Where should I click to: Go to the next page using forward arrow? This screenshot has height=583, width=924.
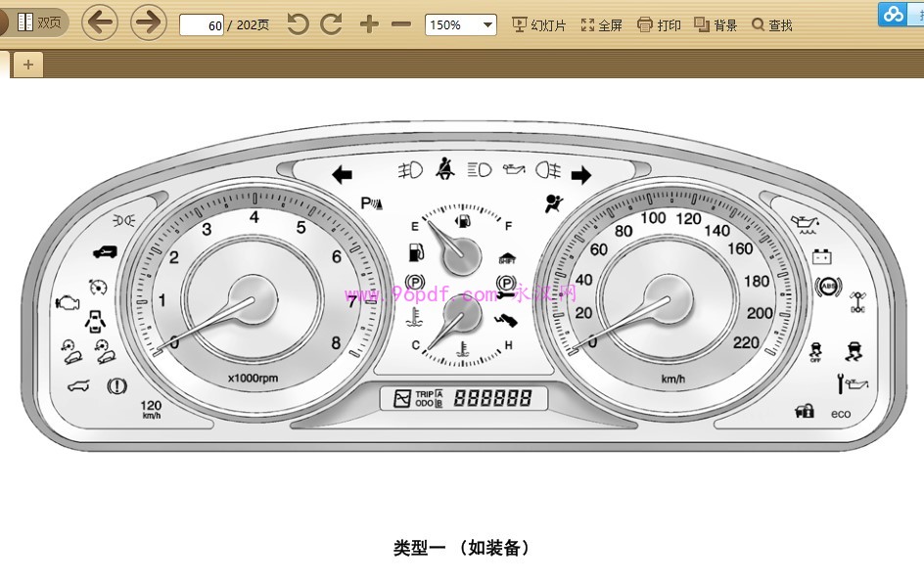(x=149, y=22)
